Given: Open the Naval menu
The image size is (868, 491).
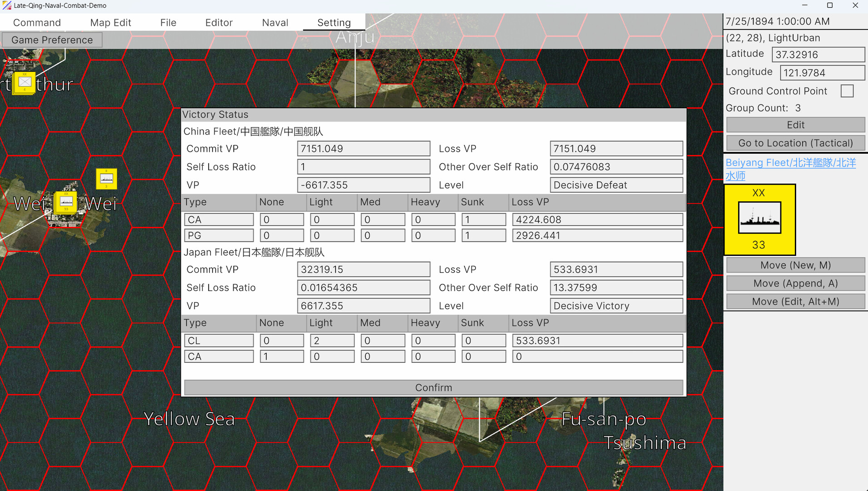Looking at the screenshot, I should 275,22.
